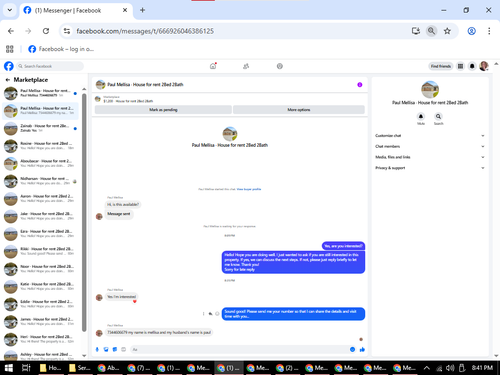Image resolution: width=500 pixels, height=375 pixels.
Task: Click Find friends button
Action: tap(440, 66)
